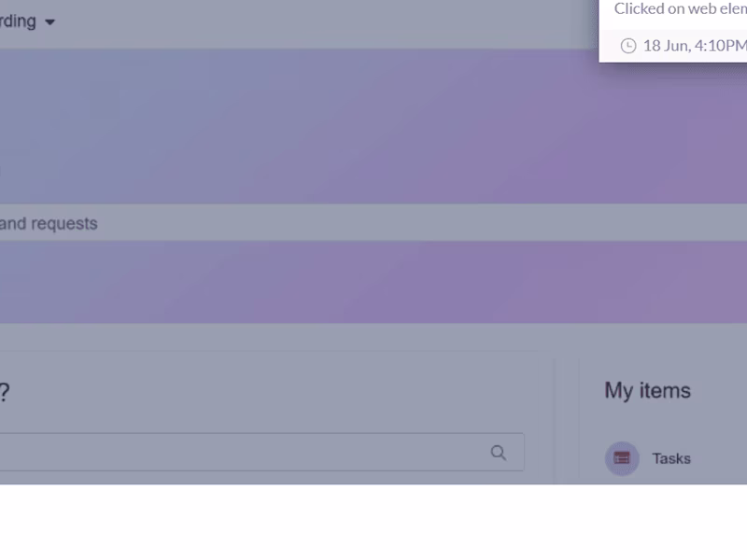Open the 'Clicked on web elem' notification message
Screen dimensions: 747x560
coord(681,8)
